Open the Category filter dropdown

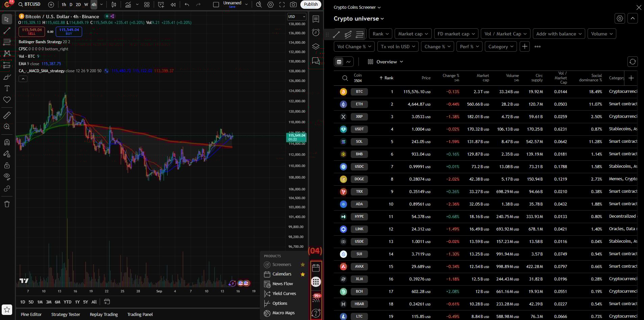tap(501, 47)
